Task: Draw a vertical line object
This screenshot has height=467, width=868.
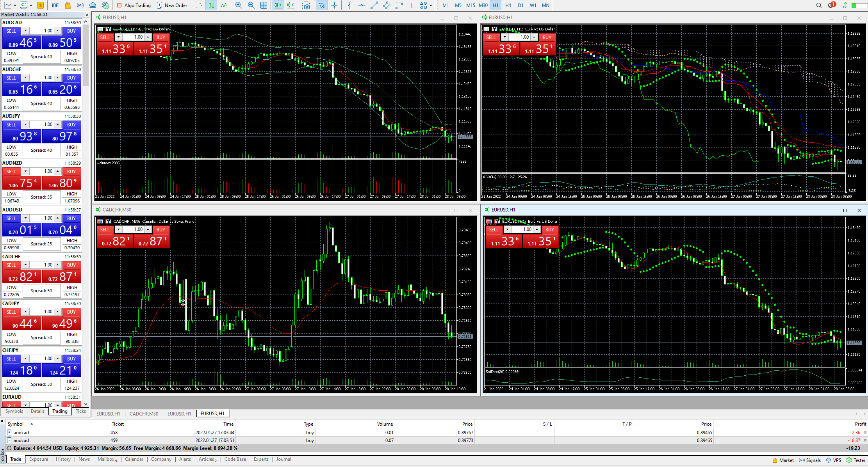Action: (x=349, y=5)
